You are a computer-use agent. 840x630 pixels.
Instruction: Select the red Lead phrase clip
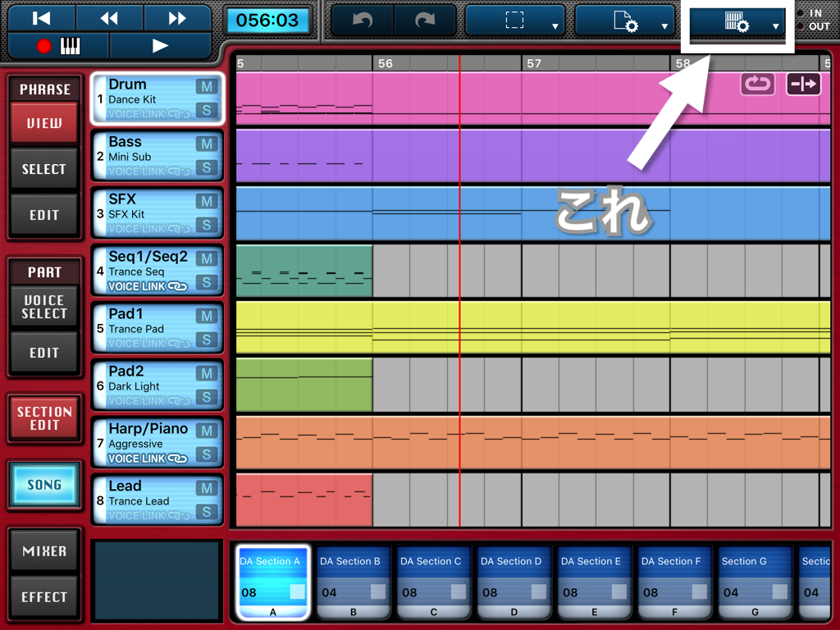tap(304, 500)
